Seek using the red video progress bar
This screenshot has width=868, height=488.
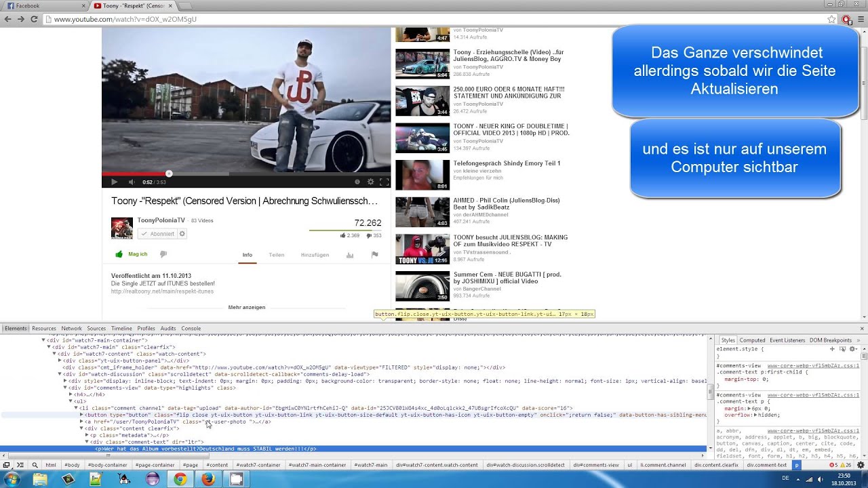click(246, 174)
